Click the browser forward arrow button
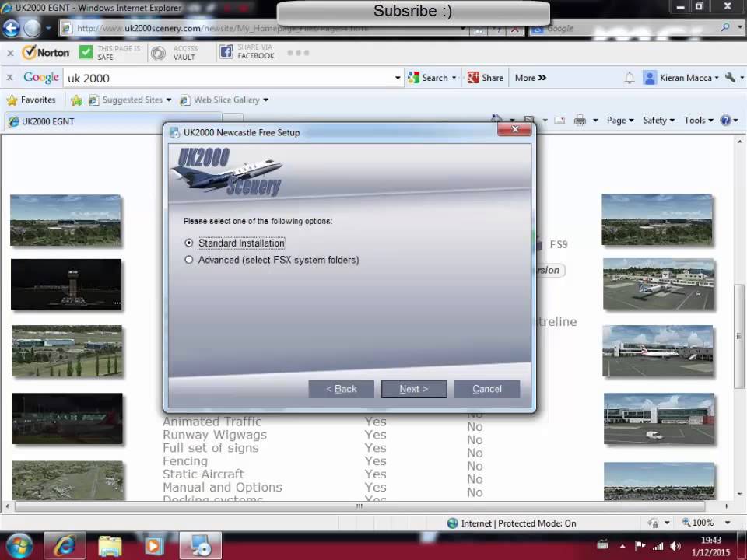 32,28
